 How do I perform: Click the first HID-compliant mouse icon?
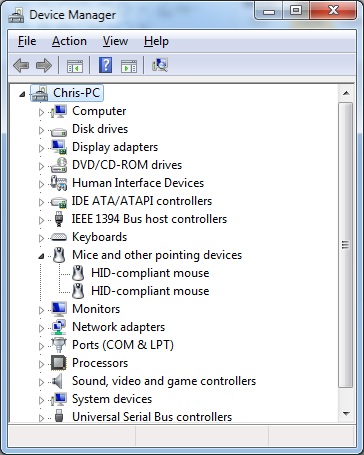tap(78, 273)
